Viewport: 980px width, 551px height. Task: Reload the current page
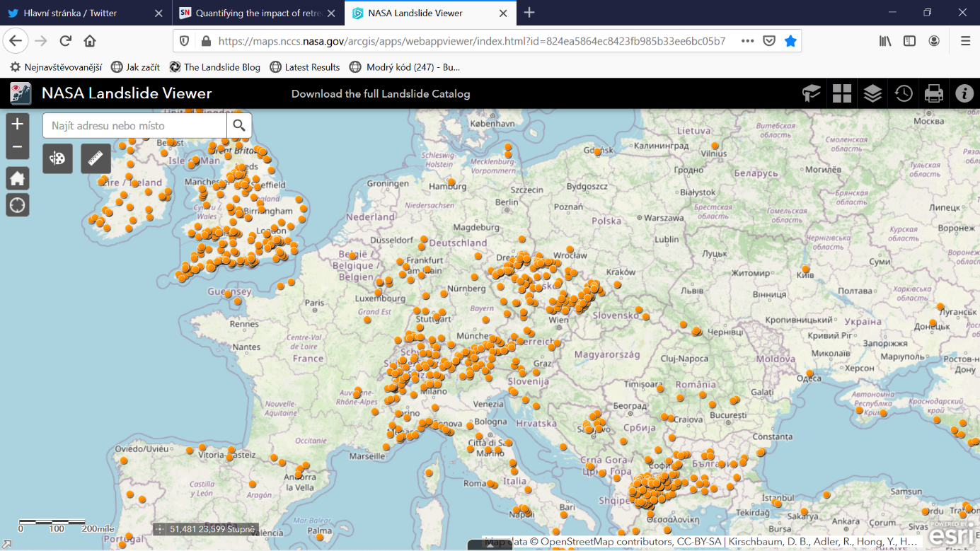coord(66,41)
